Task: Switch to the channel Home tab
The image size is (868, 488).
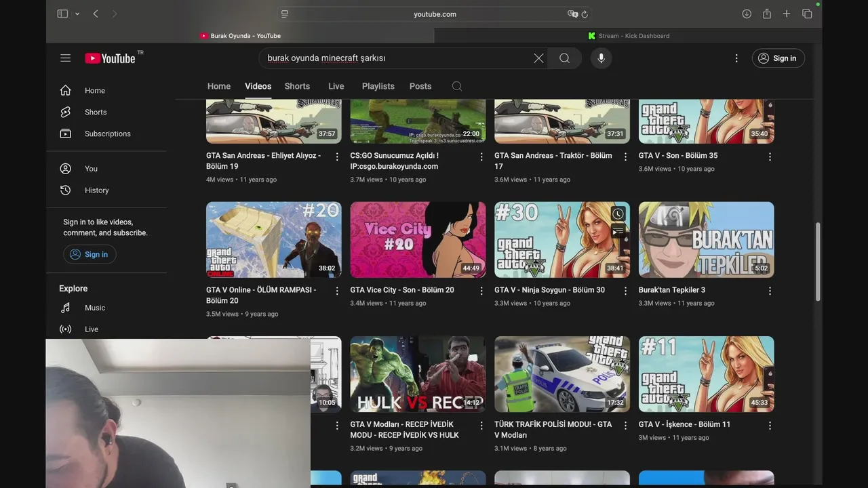Action: (219, 86)
